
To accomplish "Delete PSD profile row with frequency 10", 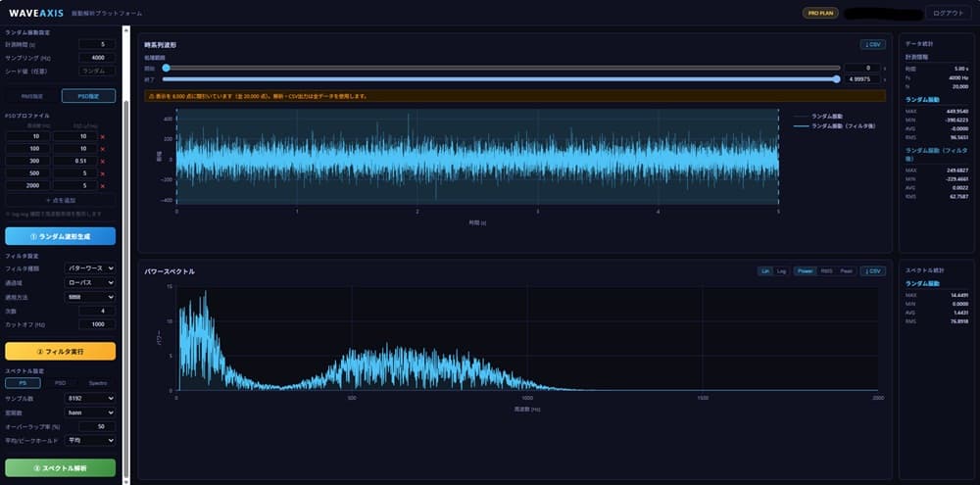I will click(x=103, y=137).
